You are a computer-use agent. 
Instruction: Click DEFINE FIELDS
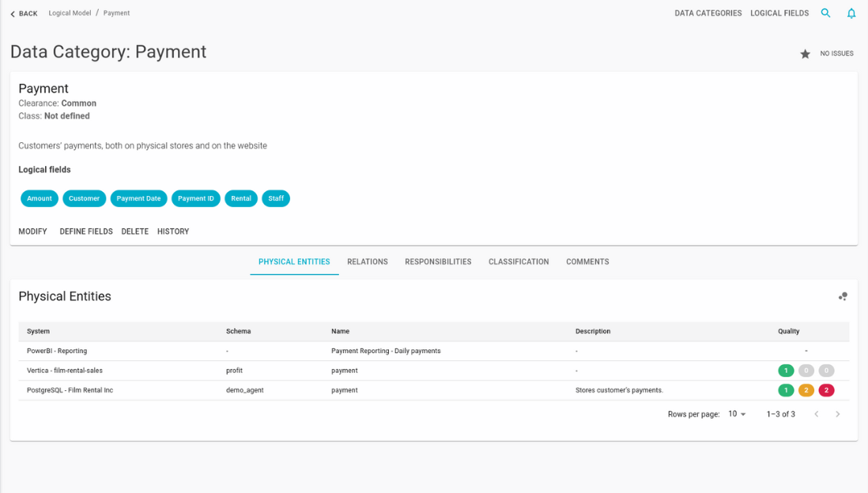(x=86, y=231)
